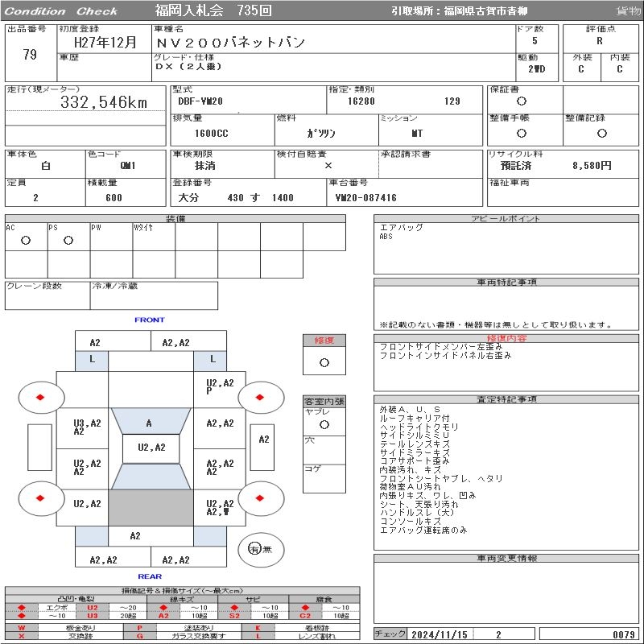Click the AC equipment circle mark
The width and height of the screenshot is (644, 644).
click(26, 240)
